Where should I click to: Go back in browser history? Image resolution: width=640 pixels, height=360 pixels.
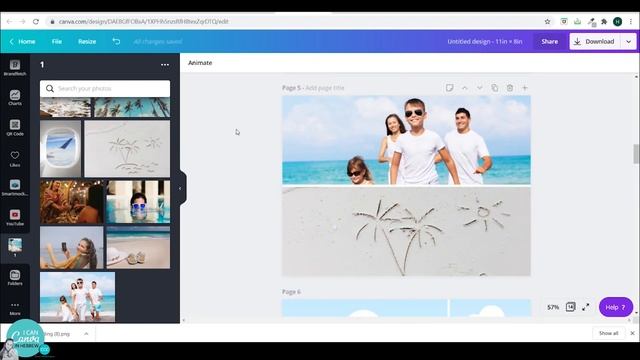pos(9,22)
